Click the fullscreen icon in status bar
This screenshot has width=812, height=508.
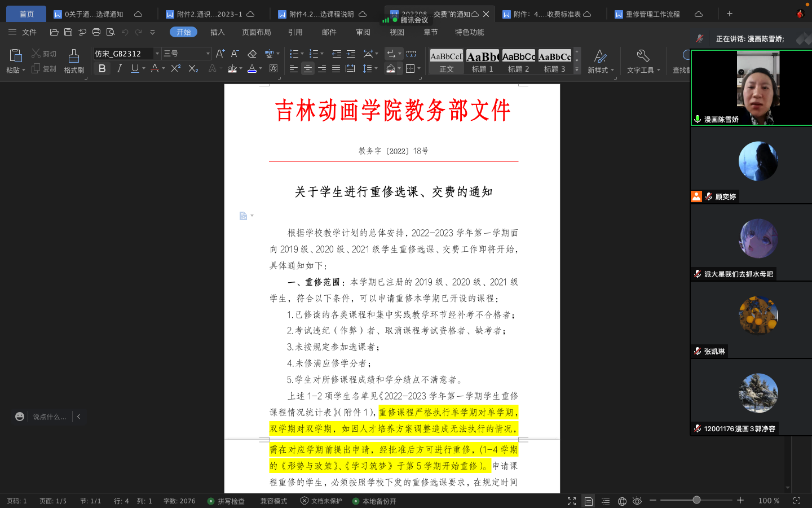[571, 501]
